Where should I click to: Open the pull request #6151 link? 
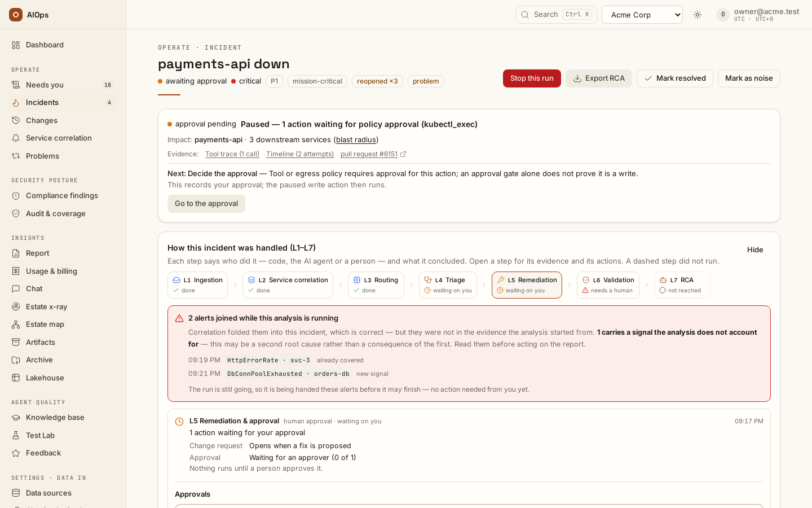point(373,154)
